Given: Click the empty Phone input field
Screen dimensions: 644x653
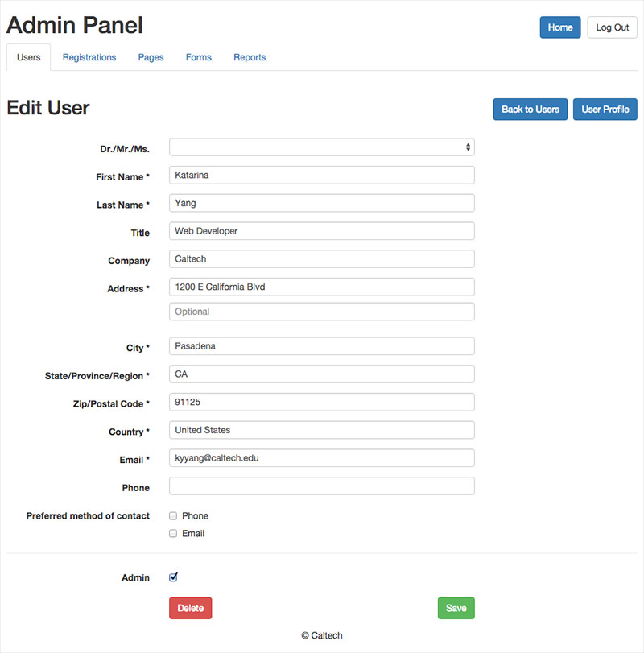Looking at the screenshot, I should pos(321,486).
